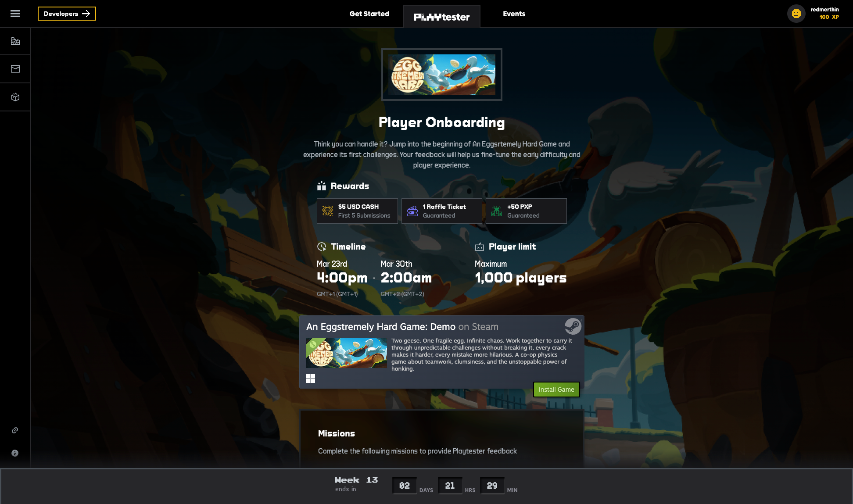This screenshot has width=853, height=504.
Task: Click the raffle ticket reward icon
Action: [x=412, y=211]
